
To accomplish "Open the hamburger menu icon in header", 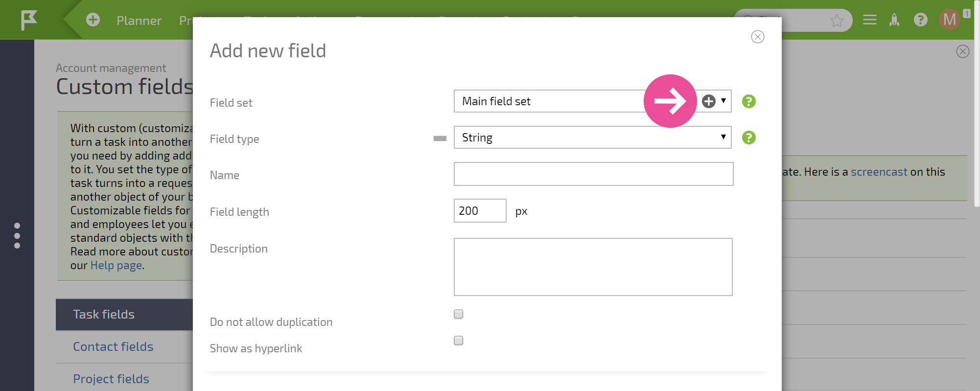I will pos(870,20).
